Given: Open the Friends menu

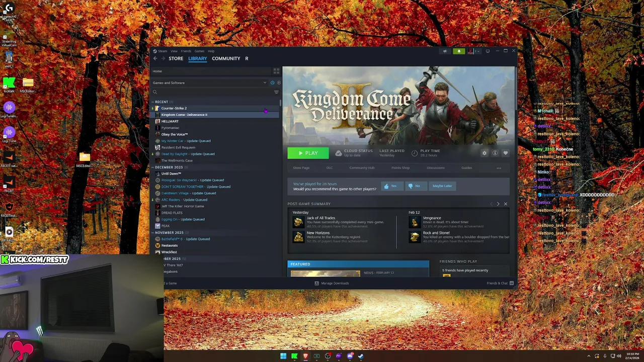Looking at the screenshot, I should 186,51.
